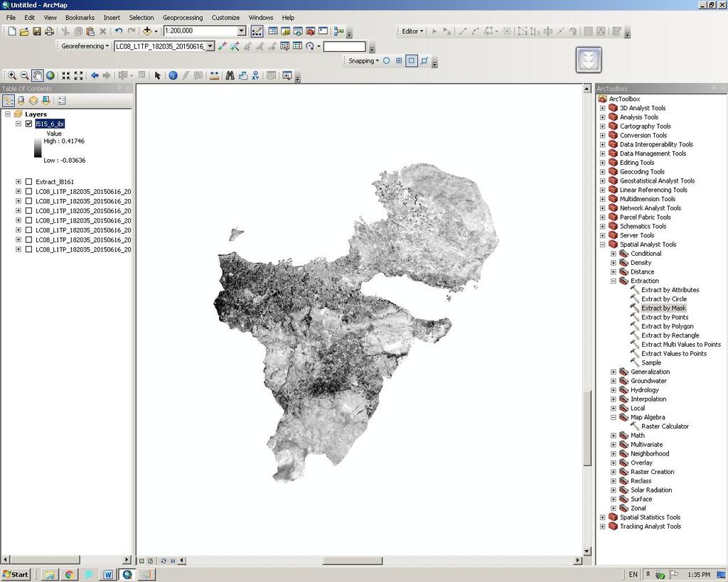
Task: List layers by drawing order
Action: pyautogui.click(x=9, y=100)
